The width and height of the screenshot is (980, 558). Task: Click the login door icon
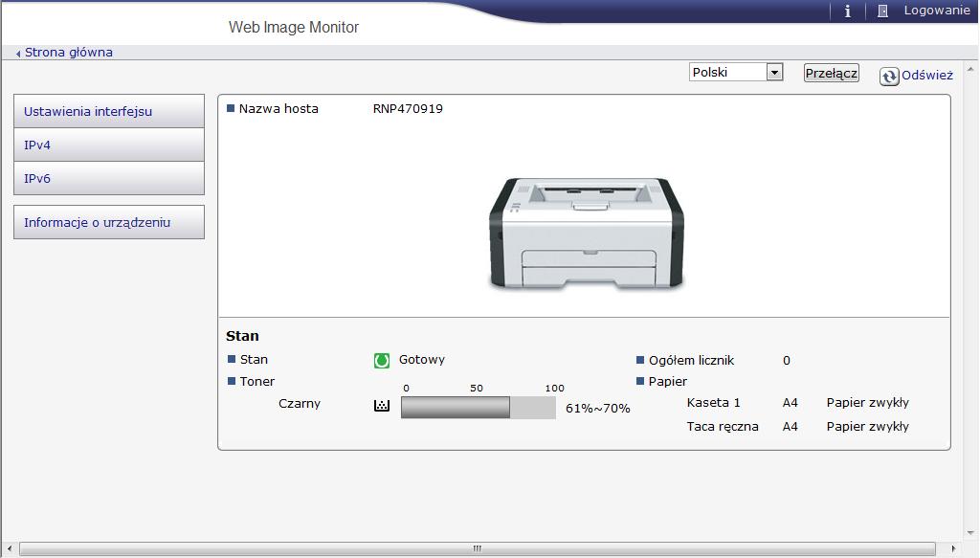pyautogui.click(x=882, y=11)
